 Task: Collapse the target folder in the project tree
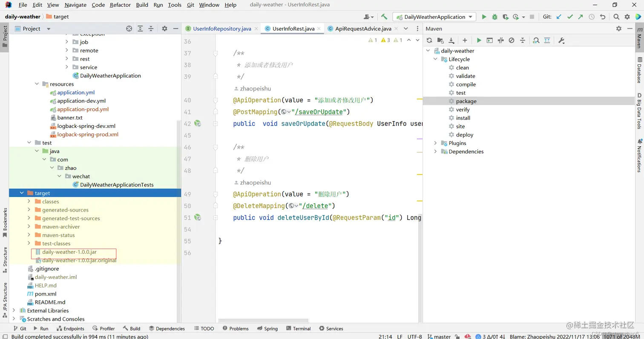click(21, 193)
